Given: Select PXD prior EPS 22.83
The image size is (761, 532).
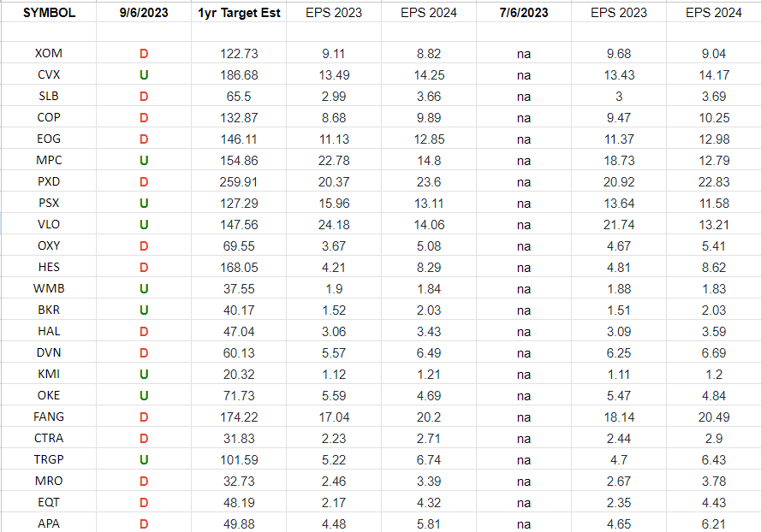Looking at the screenshot, I should tap(713, 181).
